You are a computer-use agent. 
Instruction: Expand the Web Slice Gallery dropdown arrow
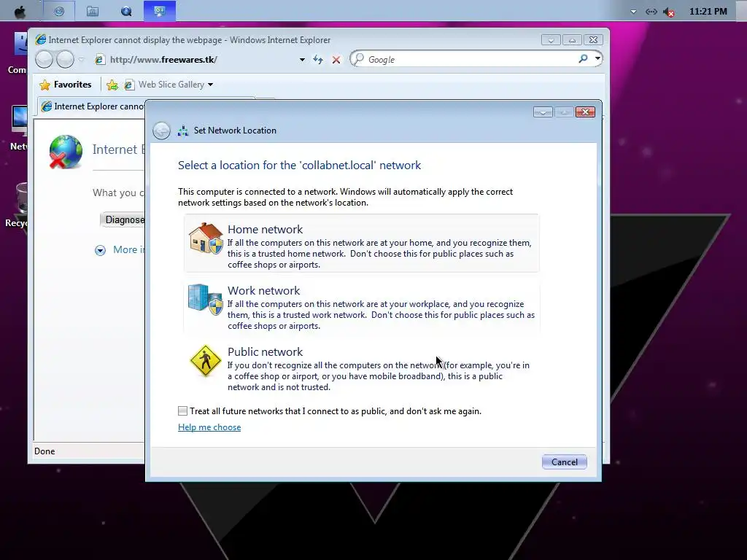(x=210, y=85)
